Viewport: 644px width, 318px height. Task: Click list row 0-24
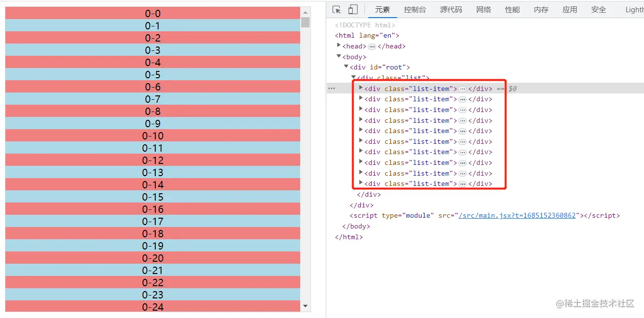click(x=153, y=306)
